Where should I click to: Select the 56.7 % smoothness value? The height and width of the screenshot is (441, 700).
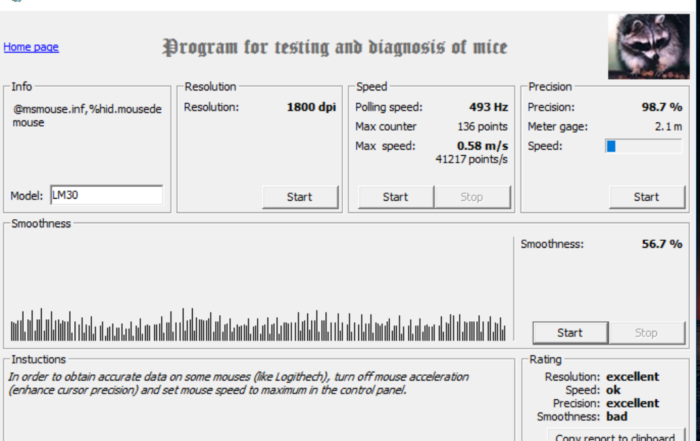[x=662, y=244]
